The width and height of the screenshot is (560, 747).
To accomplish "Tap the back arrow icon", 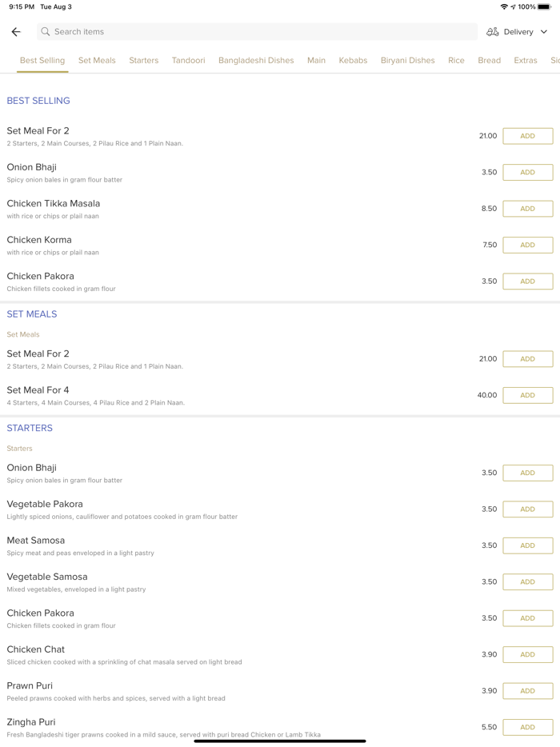I will pyautogui.click(x=16, y=32).
